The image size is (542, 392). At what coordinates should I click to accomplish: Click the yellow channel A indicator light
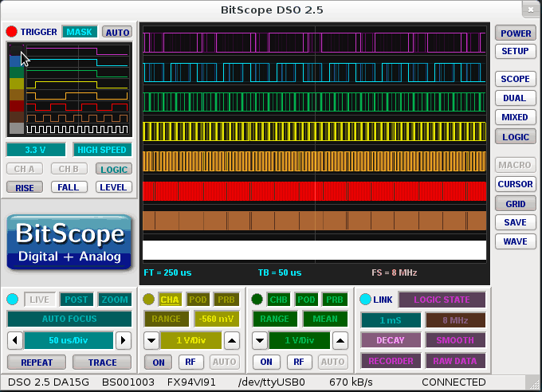click(x=148, y=300)
